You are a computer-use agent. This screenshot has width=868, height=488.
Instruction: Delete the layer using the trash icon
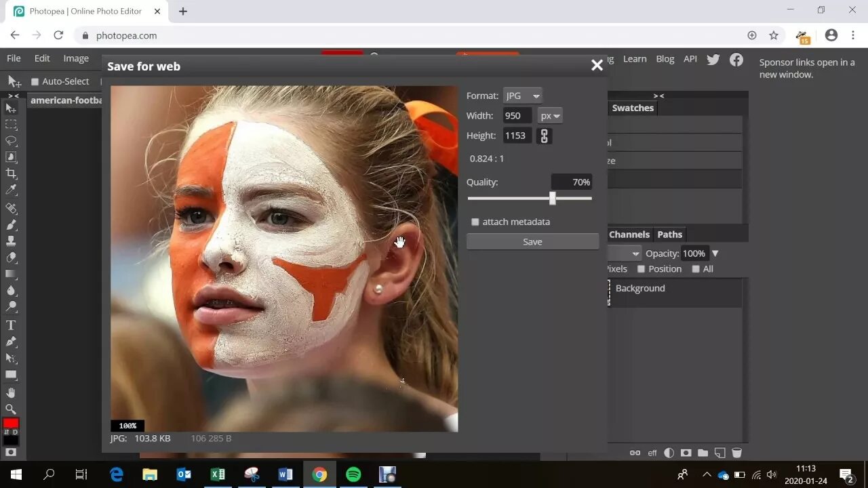coord(736,452)
